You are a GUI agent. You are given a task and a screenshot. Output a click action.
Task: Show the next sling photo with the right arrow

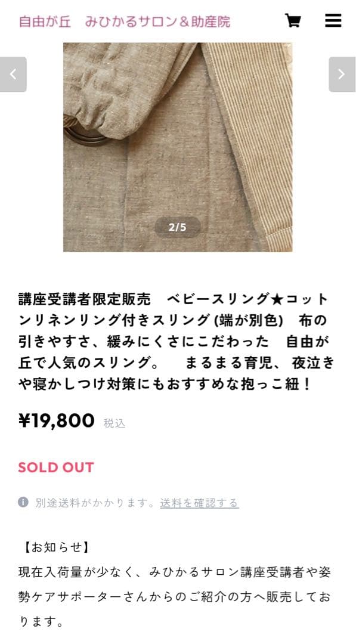coord(341,74)
